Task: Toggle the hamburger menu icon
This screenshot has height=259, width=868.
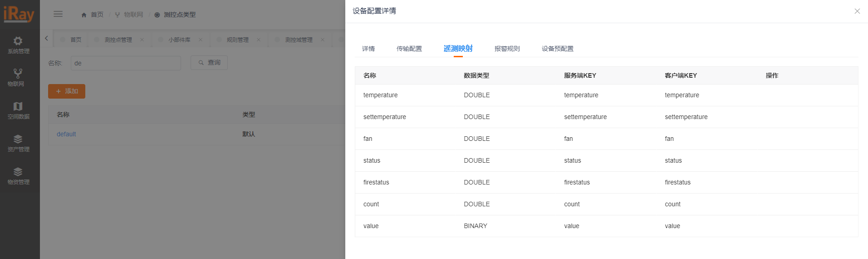Action: (58, 14)
